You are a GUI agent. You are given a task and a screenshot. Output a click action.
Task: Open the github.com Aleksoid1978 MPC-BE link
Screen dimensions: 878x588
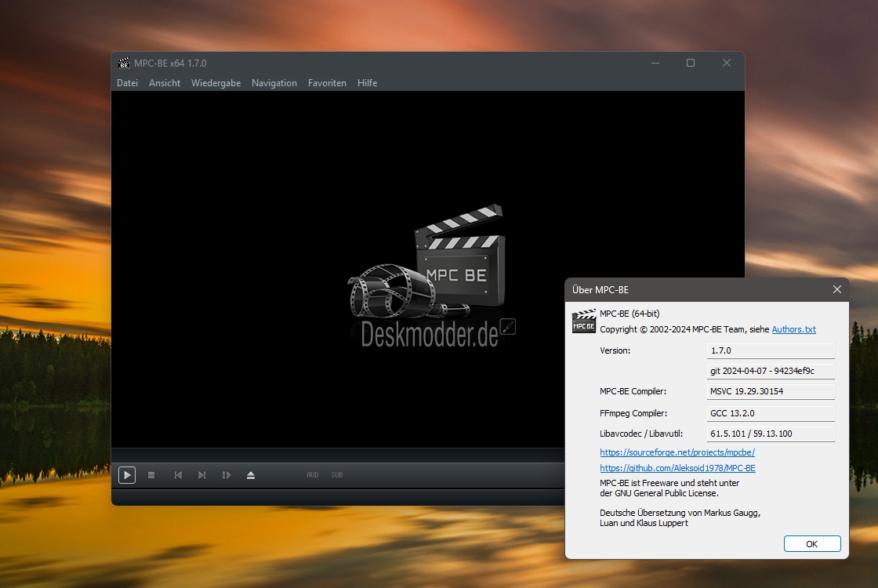[x=677, y=468]
